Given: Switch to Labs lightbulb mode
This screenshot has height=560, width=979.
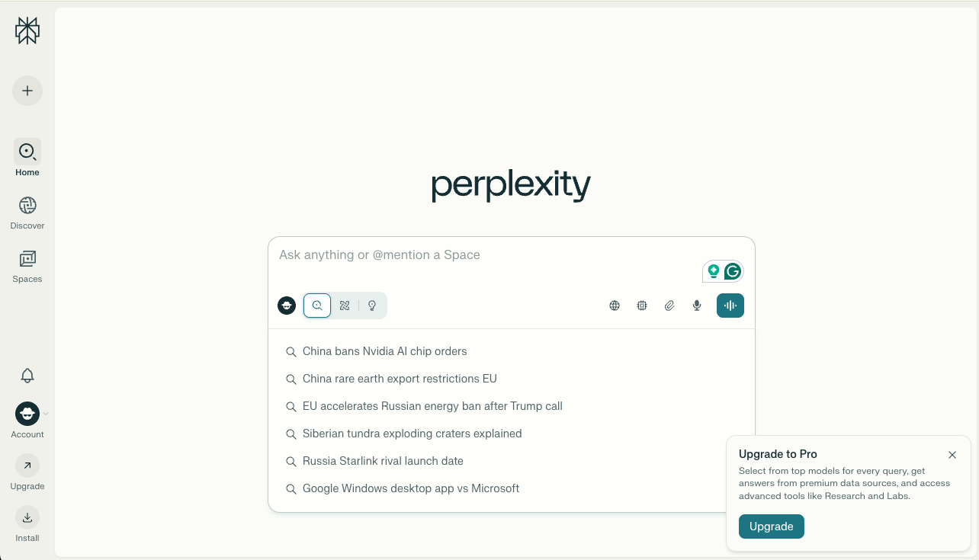Looking at the screenshot, I should (x=372, y=306).
